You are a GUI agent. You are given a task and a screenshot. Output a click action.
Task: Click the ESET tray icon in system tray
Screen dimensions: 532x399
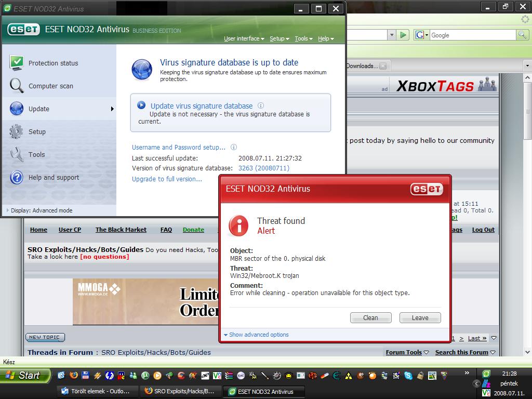tap(486, 374)
